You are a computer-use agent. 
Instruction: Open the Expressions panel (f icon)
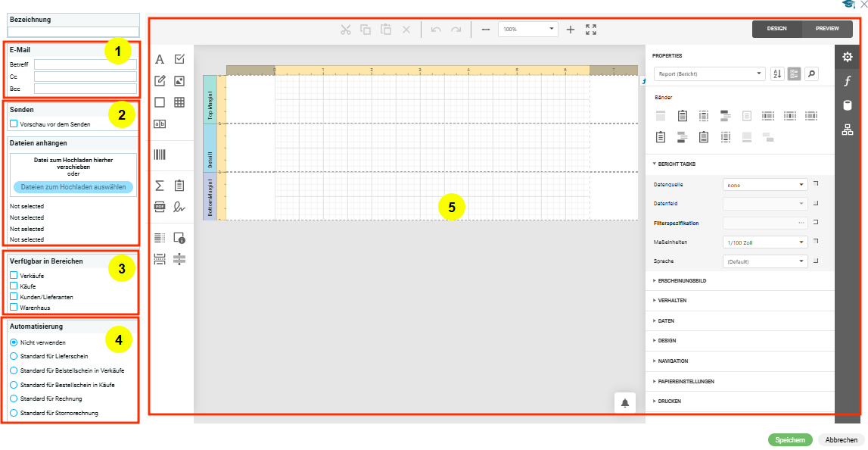click(x=848, y=81)
